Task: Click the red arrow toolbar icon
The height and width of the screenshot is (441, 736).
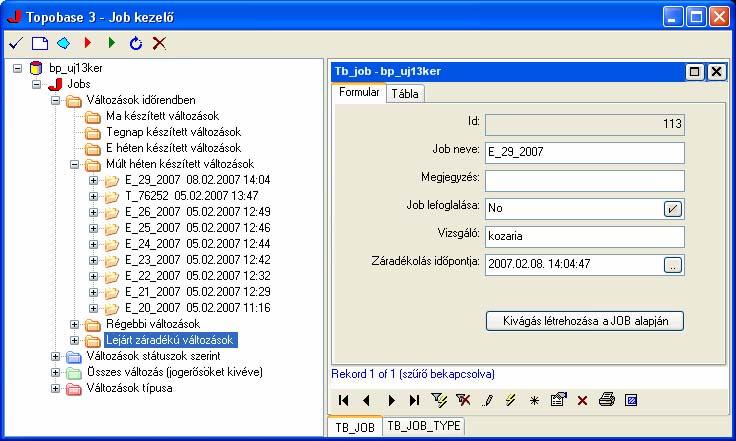Action: (88, 43)
